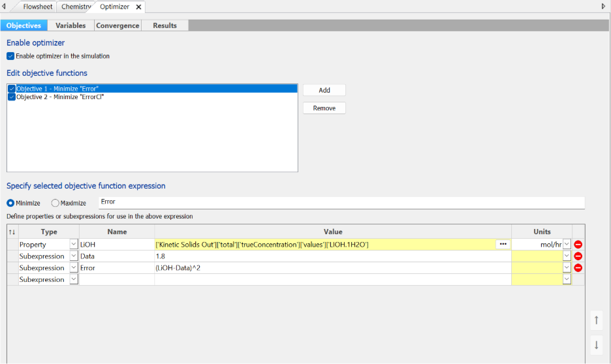Image resolution: width=611 pixels, height=364 pixels.
Task: Open units dropdown showing mol/hr
Action: 567,244
